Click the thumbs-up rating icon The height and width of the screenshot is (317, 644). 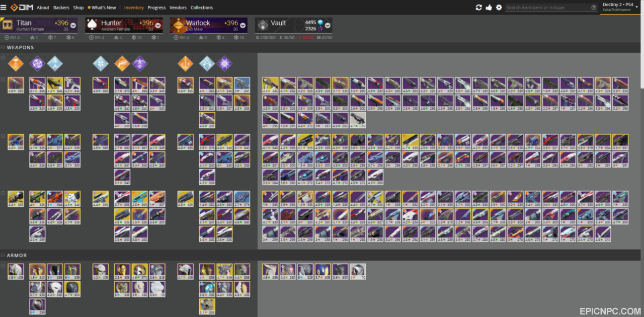click(x=489, y=8)
